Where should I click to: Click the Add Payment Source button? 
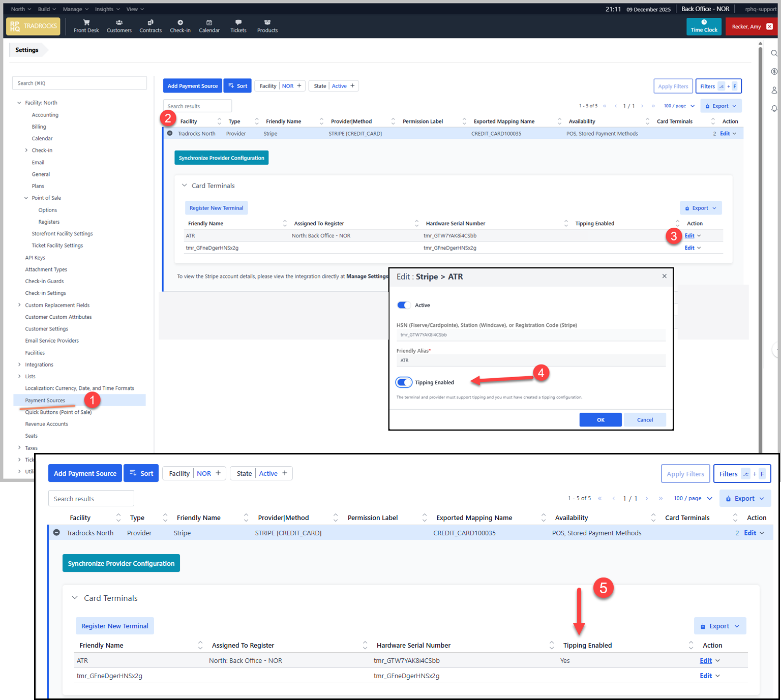click(193, 86)
